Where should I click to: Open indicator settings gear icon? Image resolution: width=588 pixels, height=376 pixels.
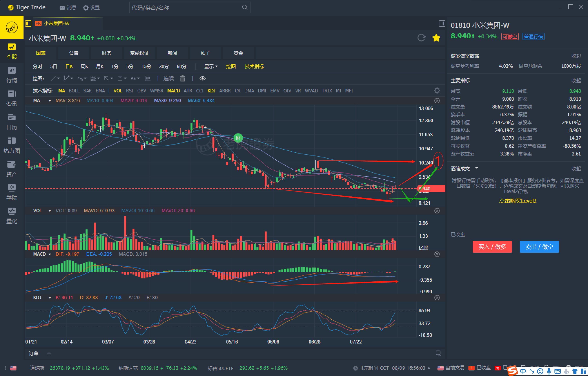coord(437,91)
